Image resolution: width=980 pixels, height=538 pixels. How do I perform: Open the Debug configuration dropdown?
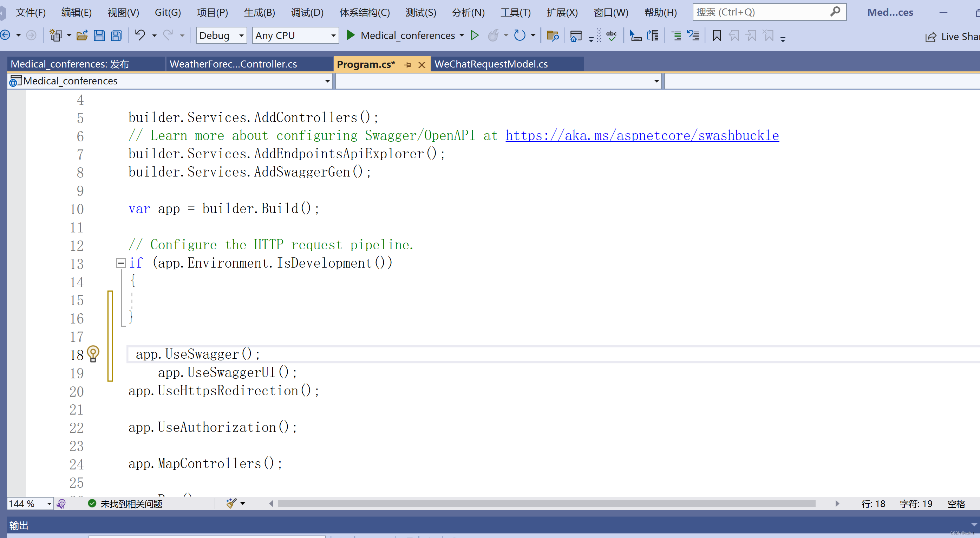pyautogui.click(x=241, y=36)
